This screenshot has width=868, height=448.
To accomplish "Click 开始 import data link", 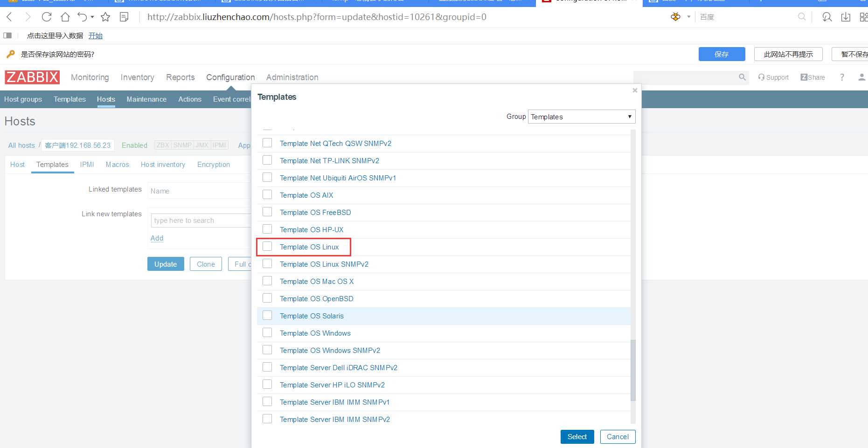I will [x=96, y=36].
